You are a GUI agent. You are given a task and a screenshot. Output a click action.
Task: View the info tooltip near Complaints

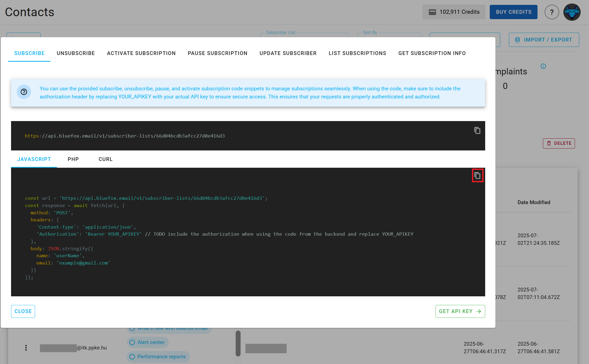tap(543, 66)
